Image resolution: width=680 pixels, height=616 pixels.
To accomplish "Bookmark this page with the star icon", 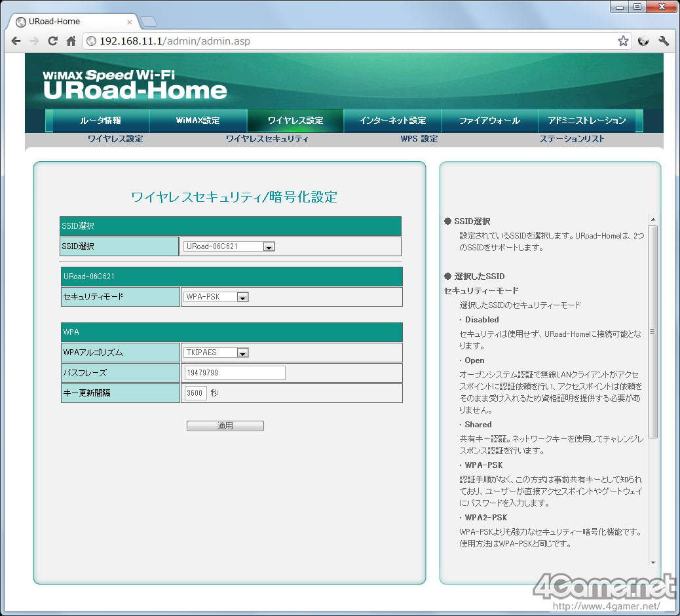I will click(x=623, y=41).
